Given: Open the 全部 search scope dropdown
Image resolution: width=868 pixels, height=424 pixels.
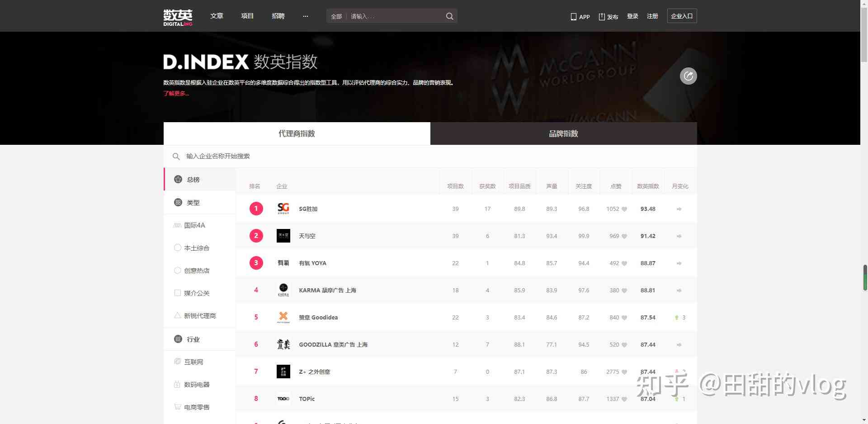Looking at the screenshot, I should pos(336,16).
